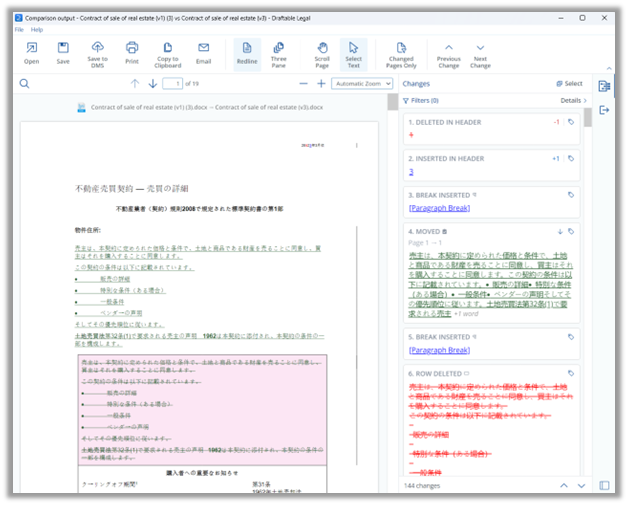The width and height of the screenshot is (628, 505).
Task: Click the export sidebar icon
Action: coord(604,110)
